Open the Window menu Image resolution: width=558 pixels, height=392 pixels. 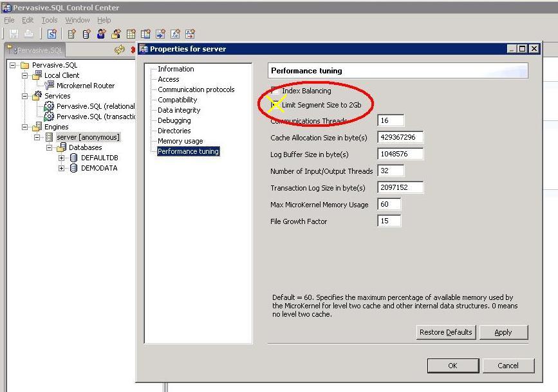[x=77, y=20]
